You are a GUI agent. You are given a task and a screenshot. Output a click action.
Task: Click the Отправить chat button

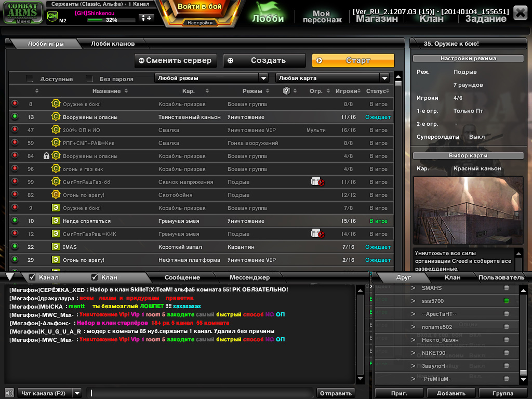[x=336, y=393]
